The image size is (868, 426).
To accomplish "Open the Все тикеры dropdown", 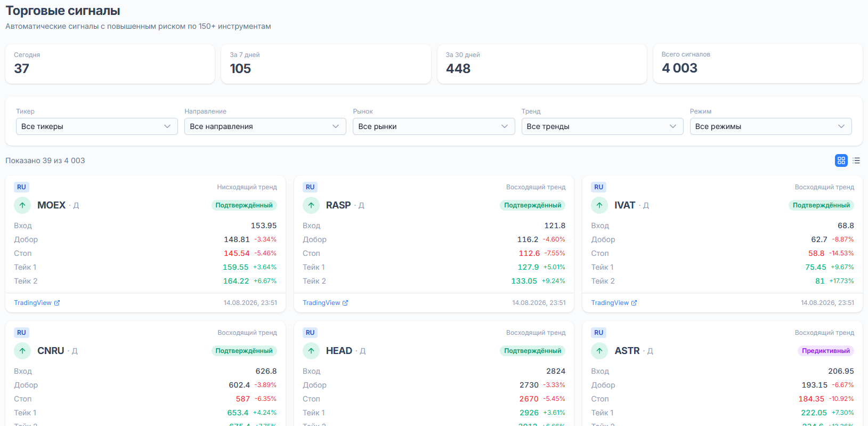I will (97, 126).
